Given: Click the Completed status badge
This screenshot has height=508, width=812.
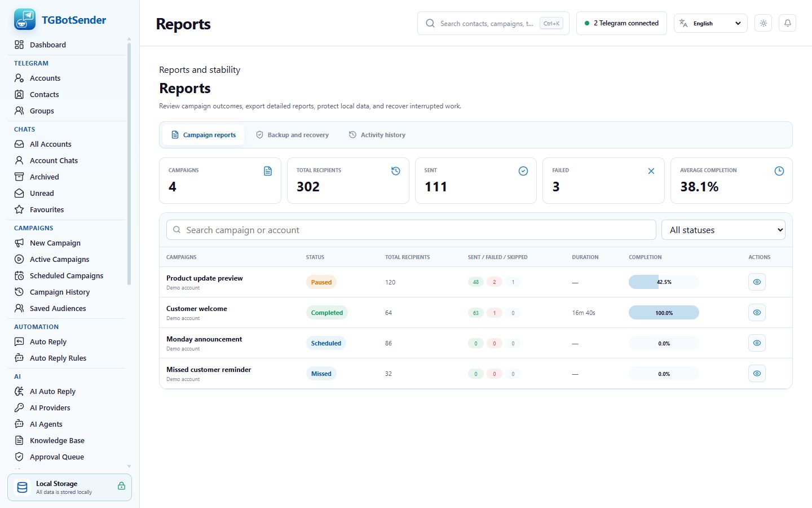Looking at the screenshot, I should (x=327, y=313).
